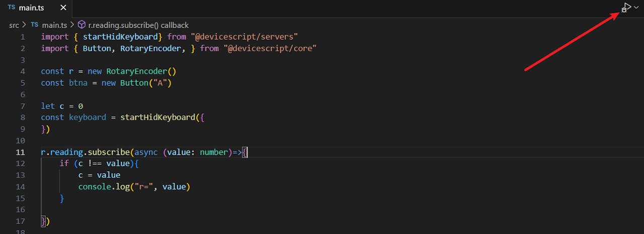Click the TS icon in the breadcrumb bar

pyautogui.click(x=35, y=25)
